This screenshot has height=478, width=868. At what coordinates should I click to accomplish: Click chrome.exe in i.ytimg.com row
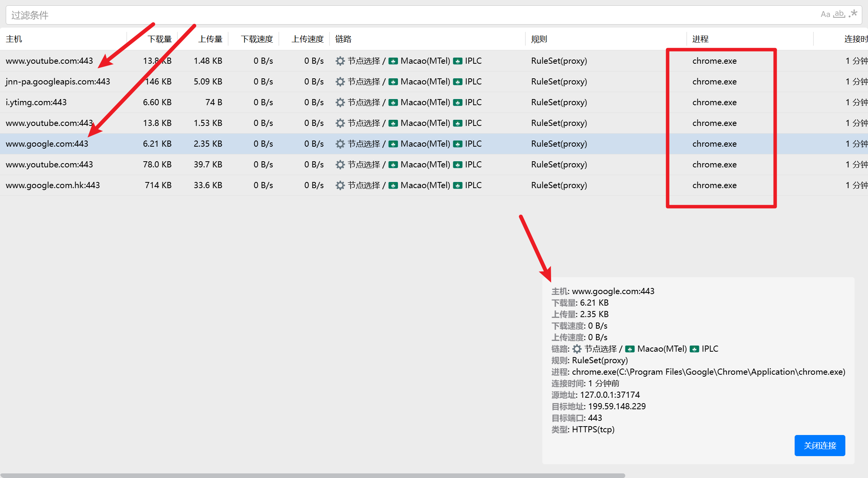pos(714,102)
